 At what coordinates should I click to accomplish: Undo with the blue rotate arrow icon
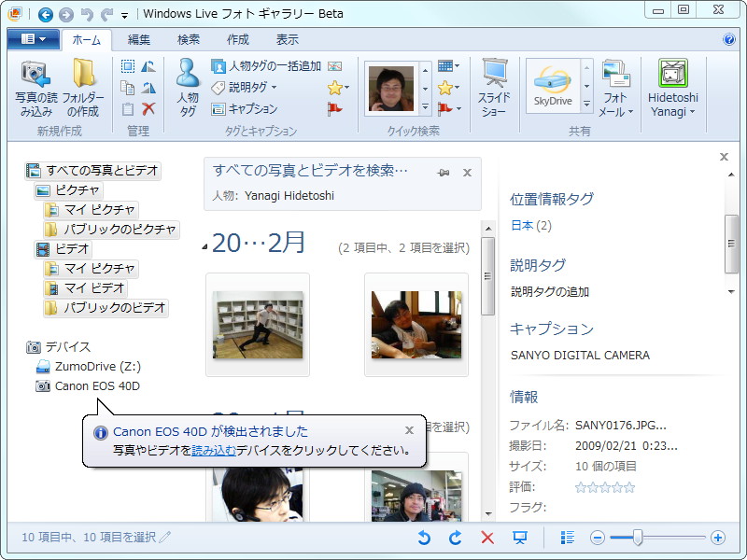[425, 537]
